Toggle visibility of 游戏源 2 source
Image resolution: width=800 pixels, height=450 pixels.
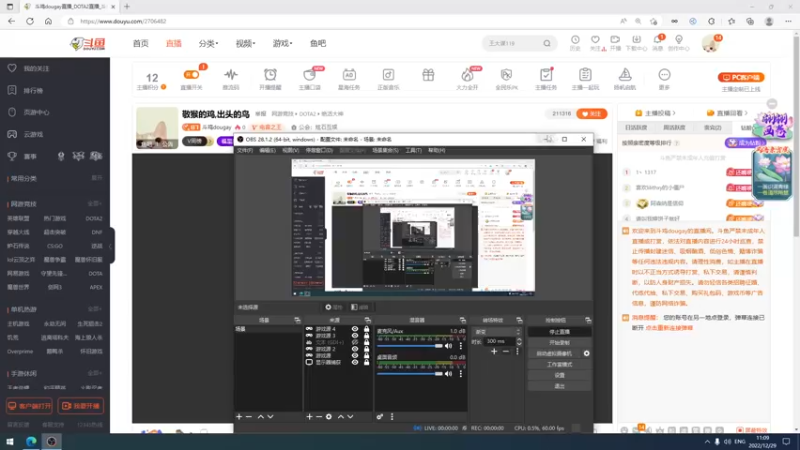pos(355,349)
